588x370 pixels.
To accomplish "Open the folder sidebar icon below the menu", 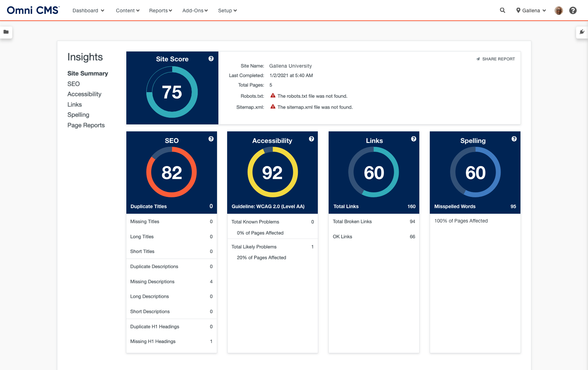I will (7, 32).
